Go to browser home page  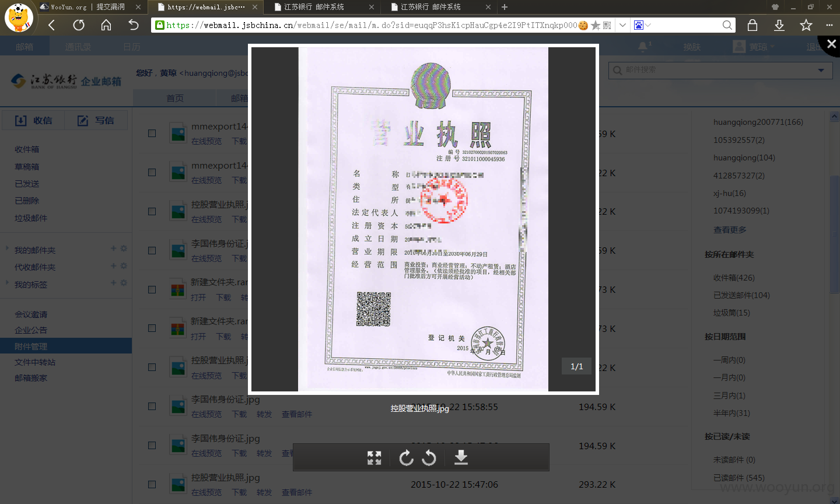point(106,25)
